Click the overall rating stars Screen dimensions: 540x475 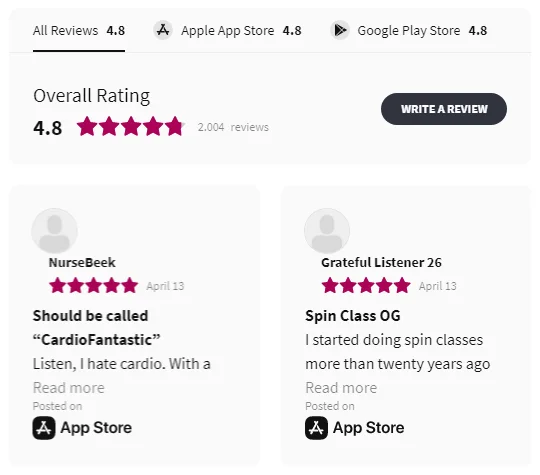click(x=131, y=126)
